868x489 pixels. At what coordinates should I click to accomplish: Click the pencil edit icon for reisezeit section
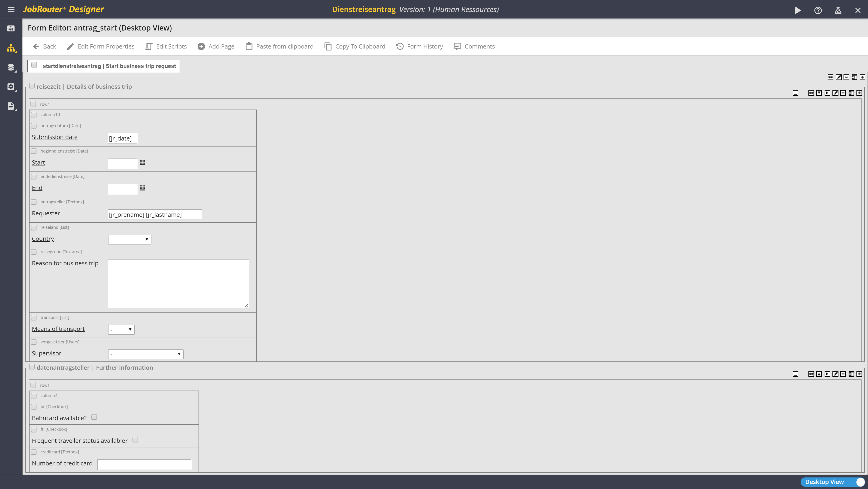[835, 93]
